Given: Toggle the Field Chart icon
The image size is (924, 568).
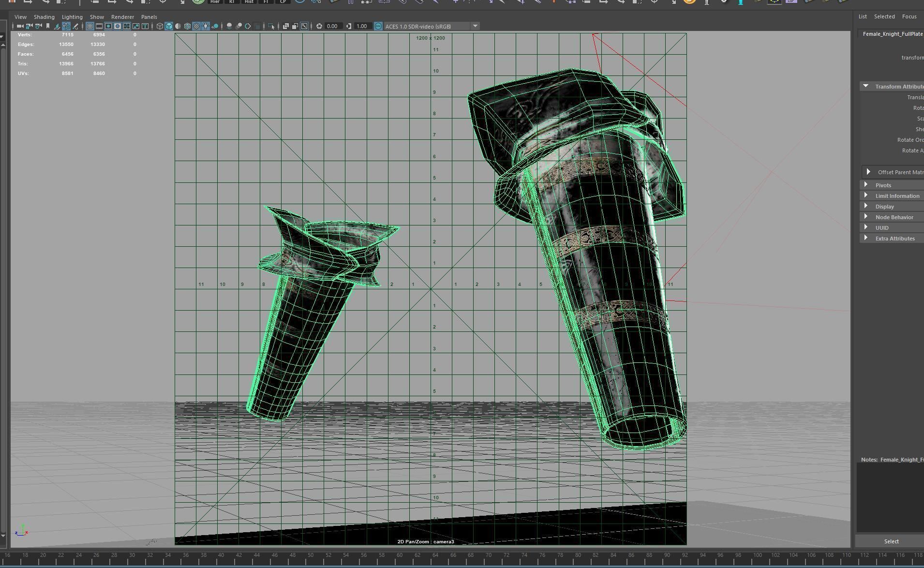Looking at the screenshot, I should tap(126, 26).
